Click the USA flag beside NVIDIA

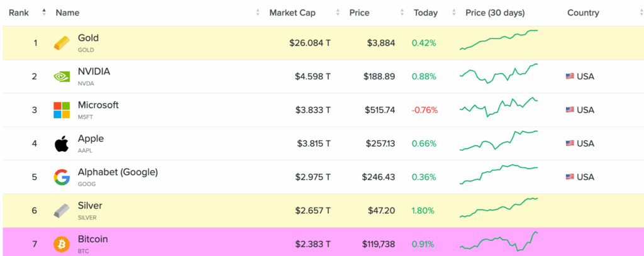click(x=570, y=77)
